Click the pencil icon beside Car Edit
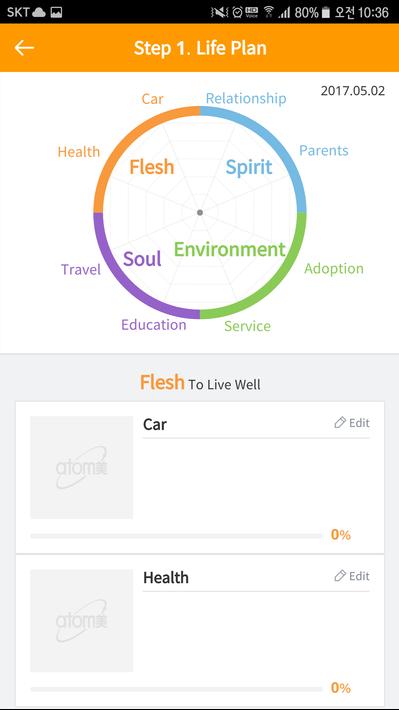Image resolution: width=399 pixels, height=710 pixels. click(340, 422)
